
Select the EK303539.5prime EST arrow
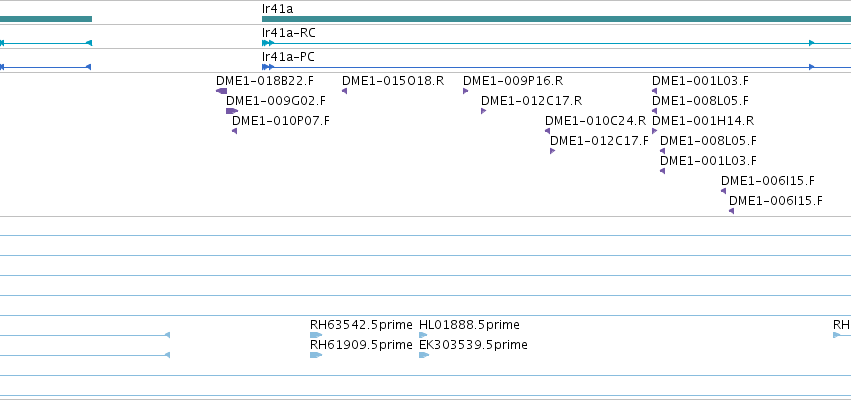click(424, 355)
